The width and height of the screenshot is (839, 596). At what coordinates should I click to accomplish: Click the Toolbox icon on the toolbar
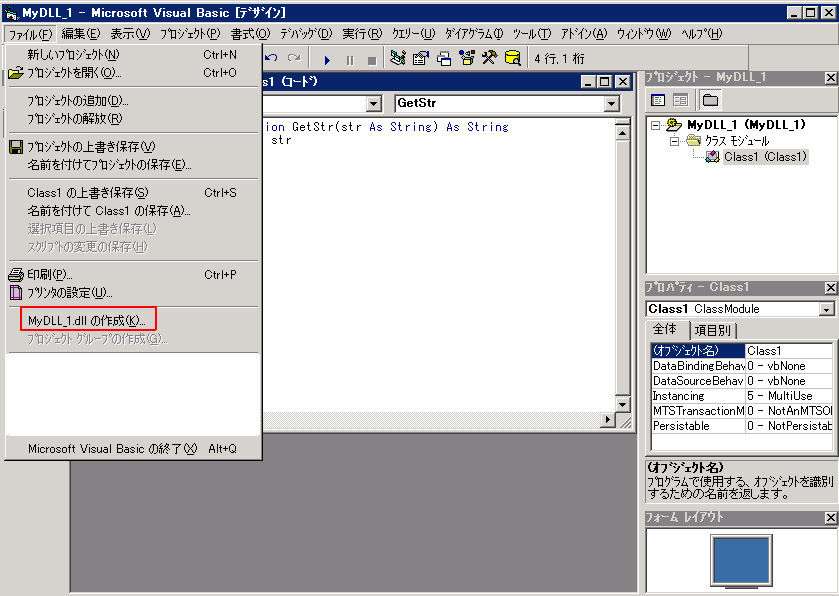point(486,57)
